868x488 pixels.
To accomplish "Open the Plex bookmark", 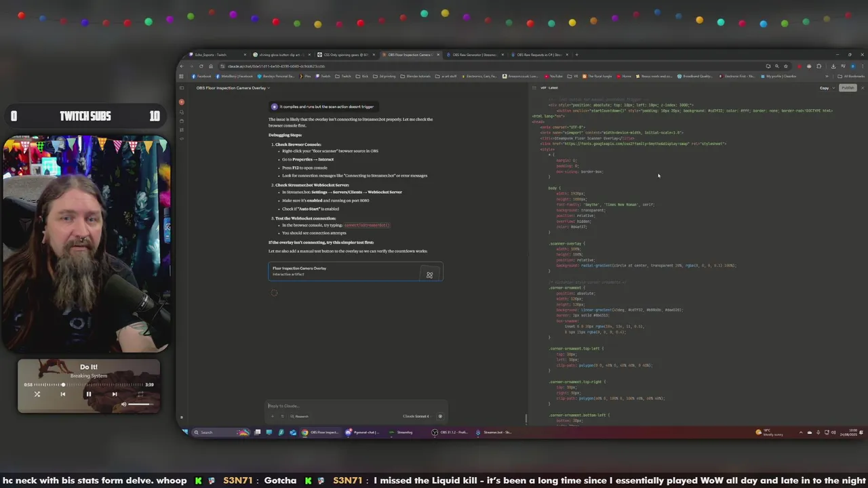I will tap(307, 76).
